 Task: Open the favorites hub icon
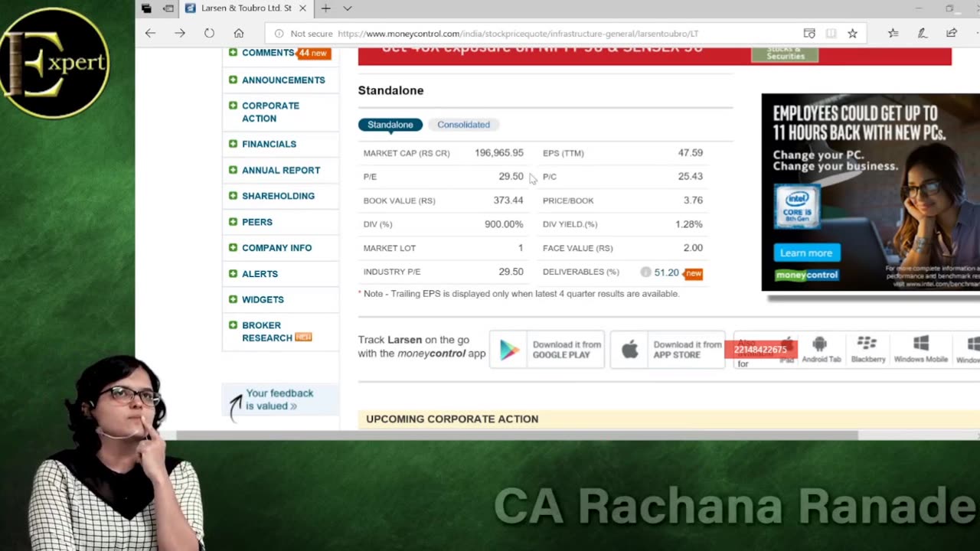[x=893, y=34]
